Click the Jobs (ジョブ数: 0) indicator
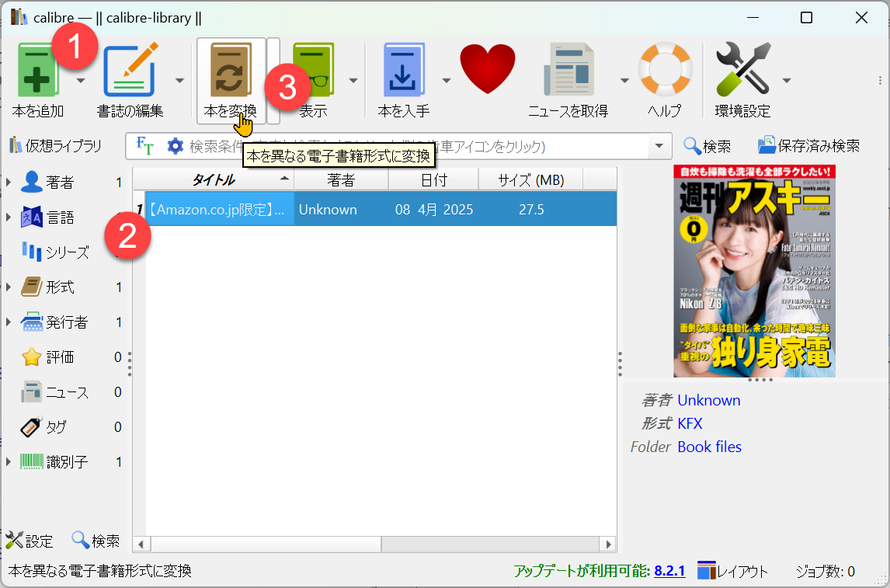 (x=826, y=571)
